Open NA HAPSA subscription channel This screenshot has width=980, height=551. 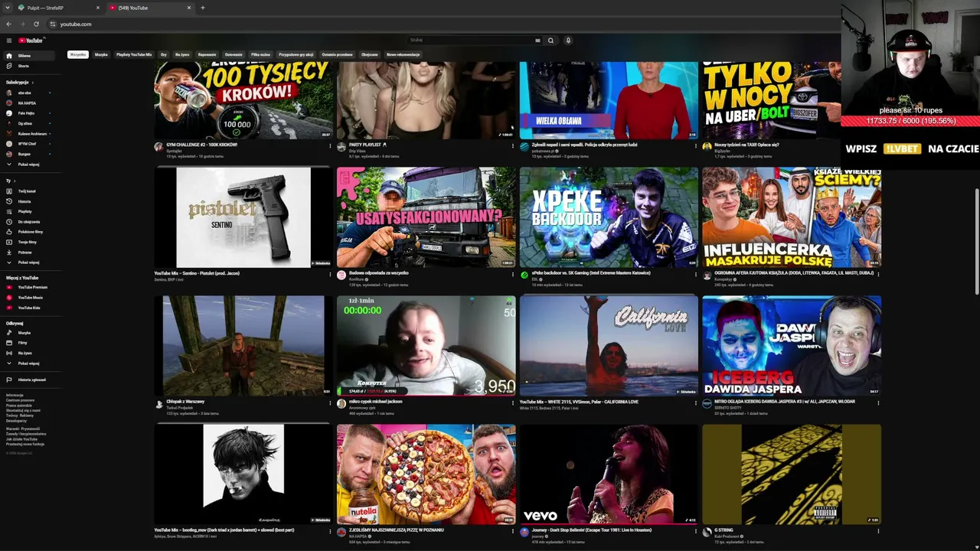(28, 103)
